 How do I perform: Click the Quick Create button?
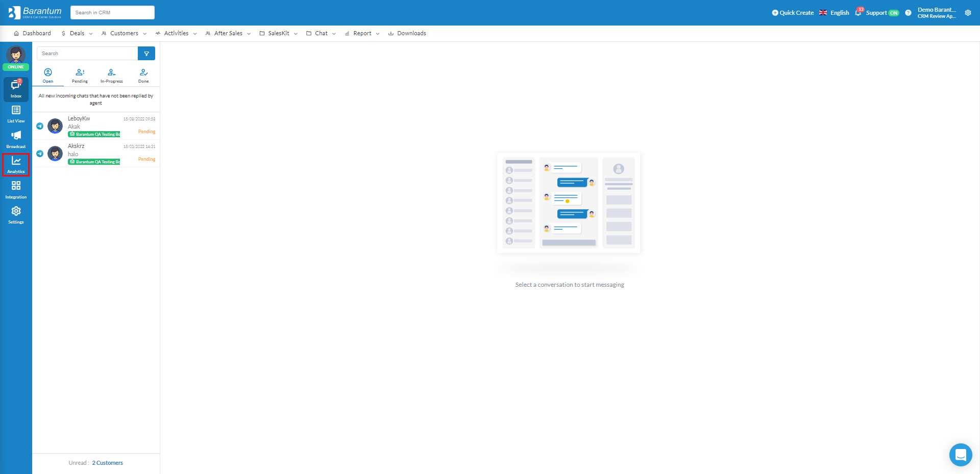pos(793,13)
